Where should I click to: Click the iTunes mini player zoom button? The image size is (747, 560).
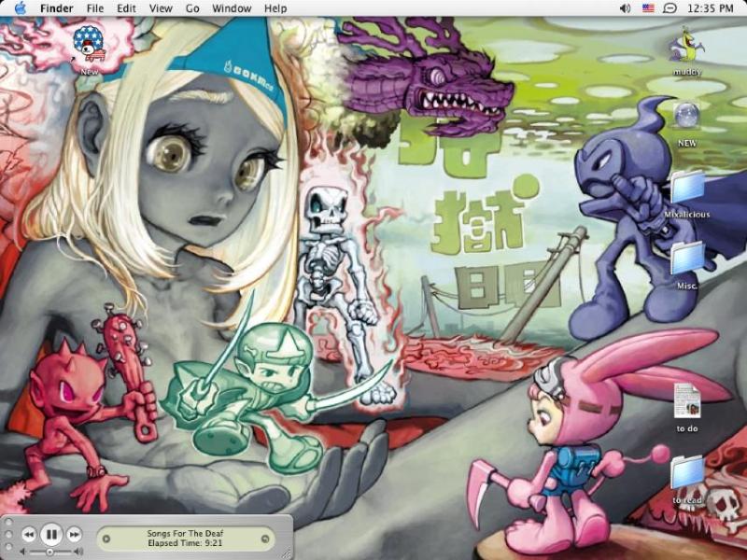point(7,546)
